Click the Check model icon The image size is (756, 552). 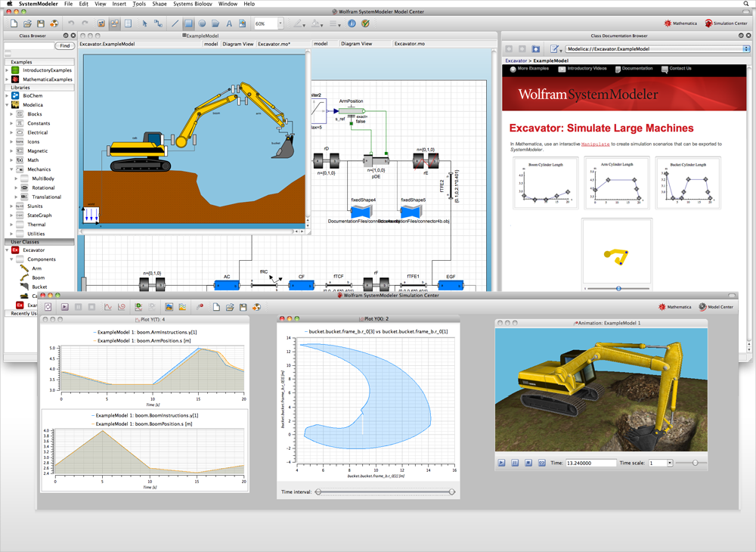[365, 23]
